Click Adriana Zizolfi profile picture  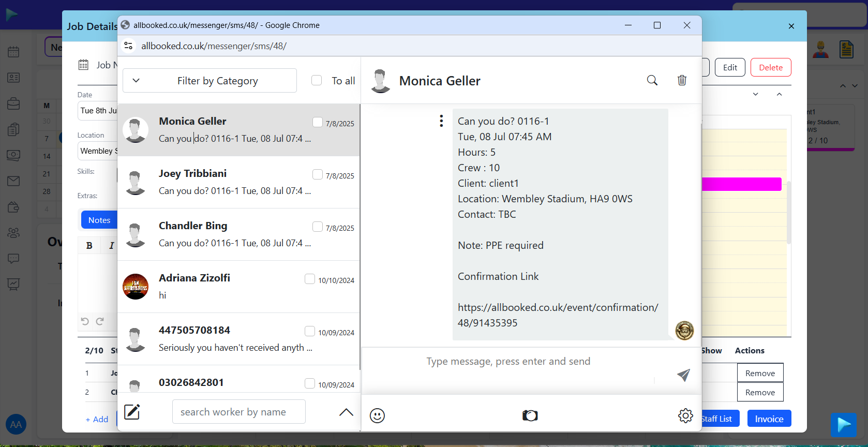(x=136, y=287)
